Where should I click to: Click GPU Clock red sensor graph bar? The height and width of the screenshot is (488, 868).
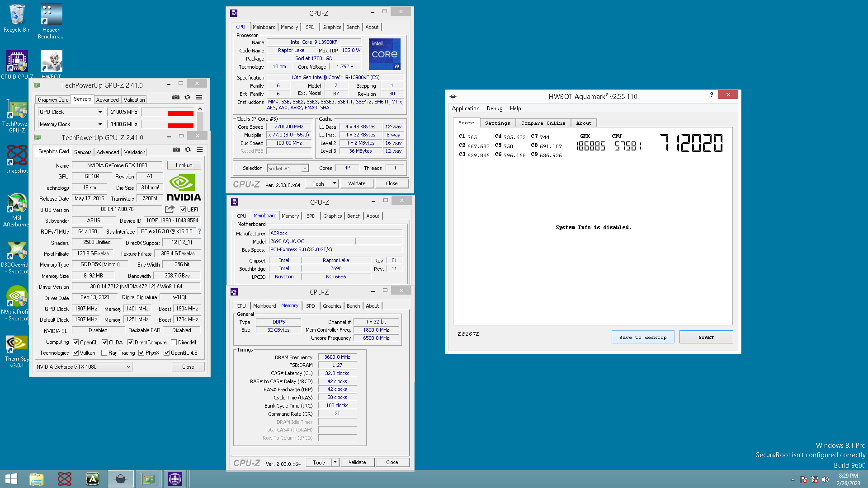pyautogui.click(x=180, y=113)
